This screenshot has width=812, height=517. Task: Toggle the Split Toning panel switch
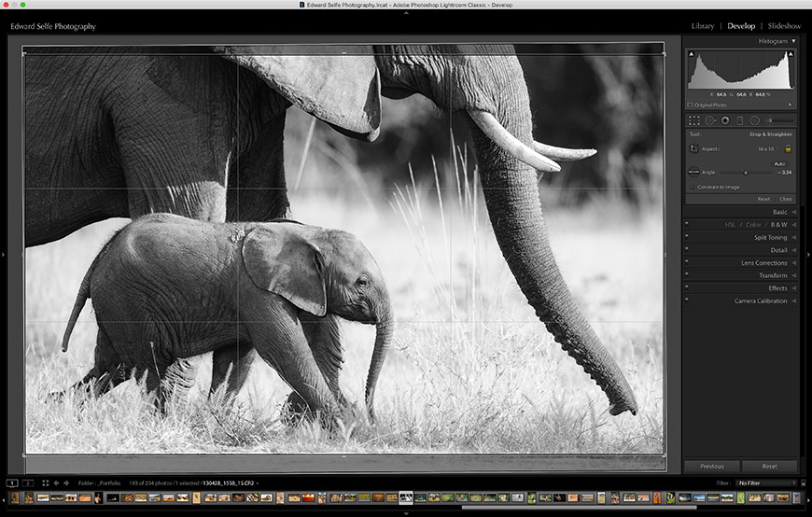tap(687, 236)
